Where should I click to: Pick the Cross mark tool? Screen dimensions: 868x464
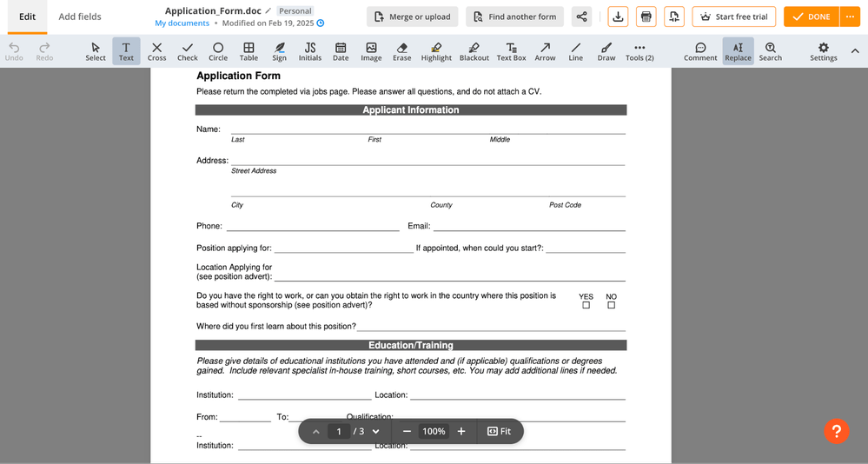pyautogui.click(x=156, y=51)
